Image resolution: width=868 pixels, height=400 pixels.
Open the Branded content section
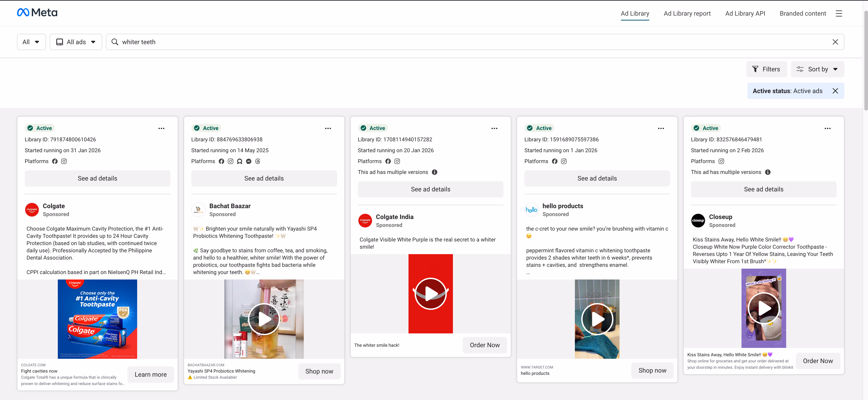click(x=803, y=13)
